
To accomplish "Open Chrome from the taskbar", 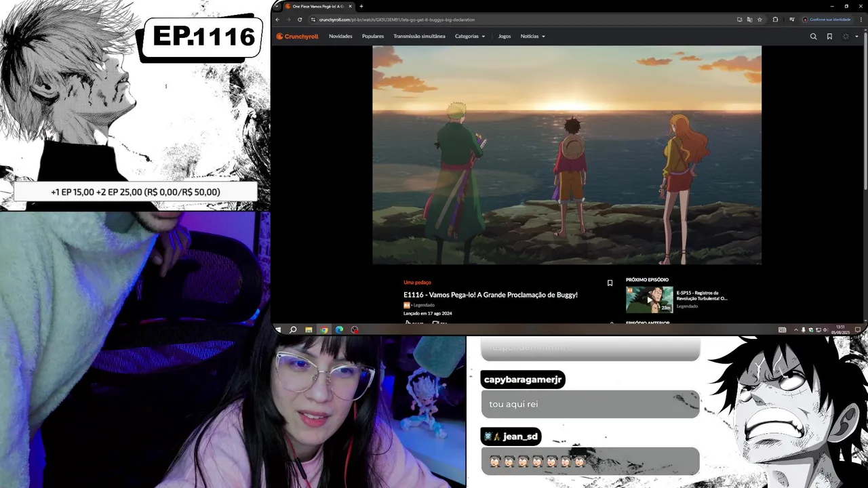I will click(x=324, y=329).
